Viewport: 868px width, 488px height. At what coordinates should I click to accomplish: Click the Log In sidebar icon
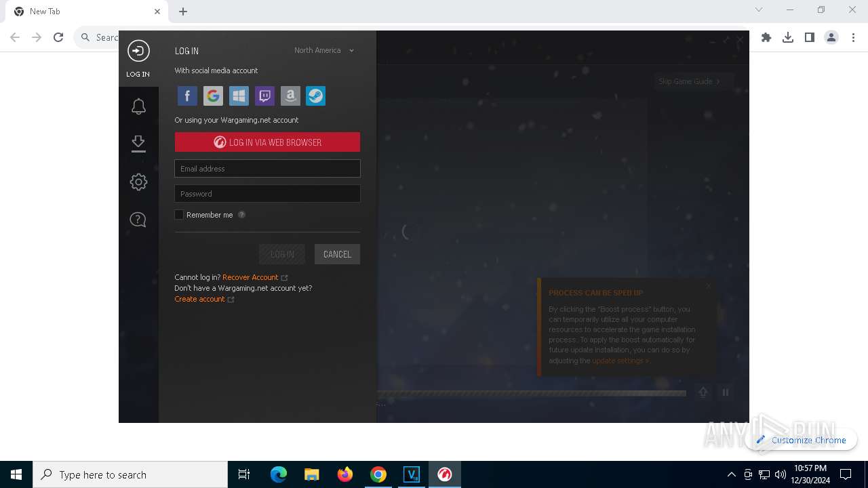click(x=138, y=58)
